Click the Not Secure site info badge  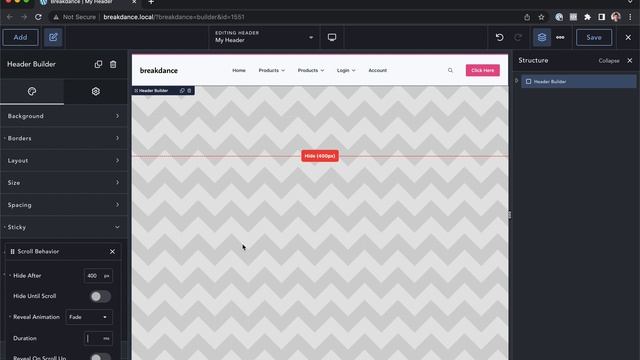(75, 17)
